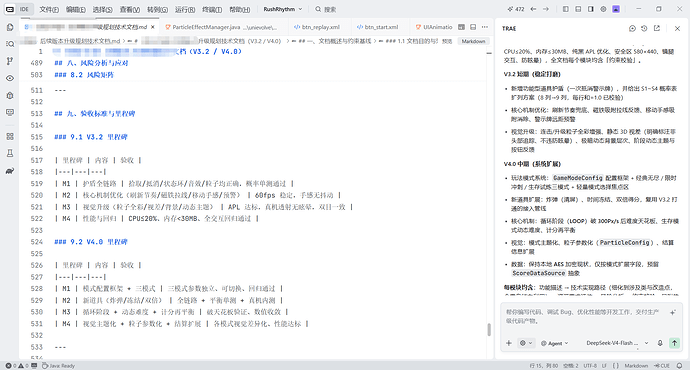The height and width of the screenshot is (370, 690).
Task: Navigate forward with right arrow
Action: tap(546, 9)
